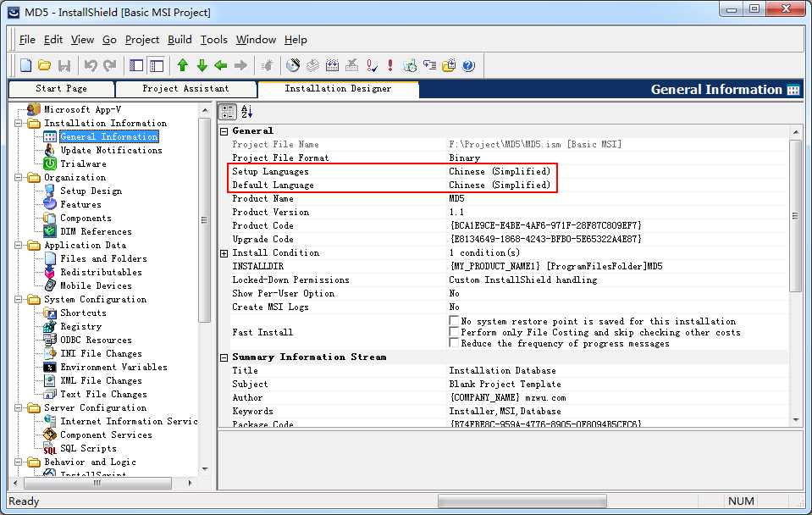Move down with the green down arrow

point(202,65)
